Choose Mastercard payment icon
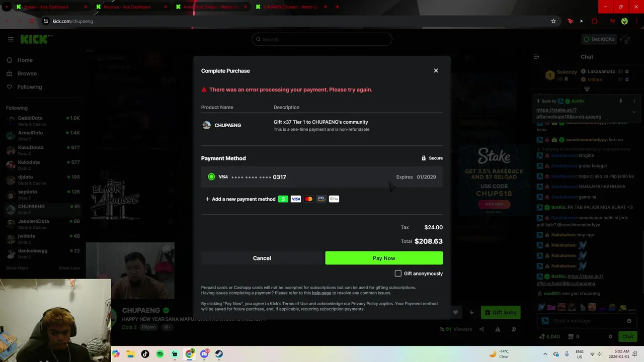 [308, 199]
